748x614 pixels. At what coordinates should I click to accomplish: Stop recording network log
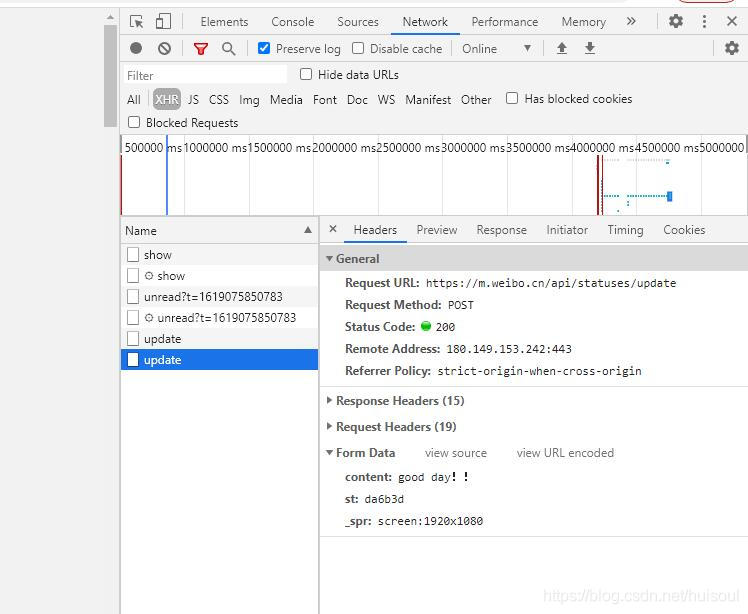coord(136,48)
